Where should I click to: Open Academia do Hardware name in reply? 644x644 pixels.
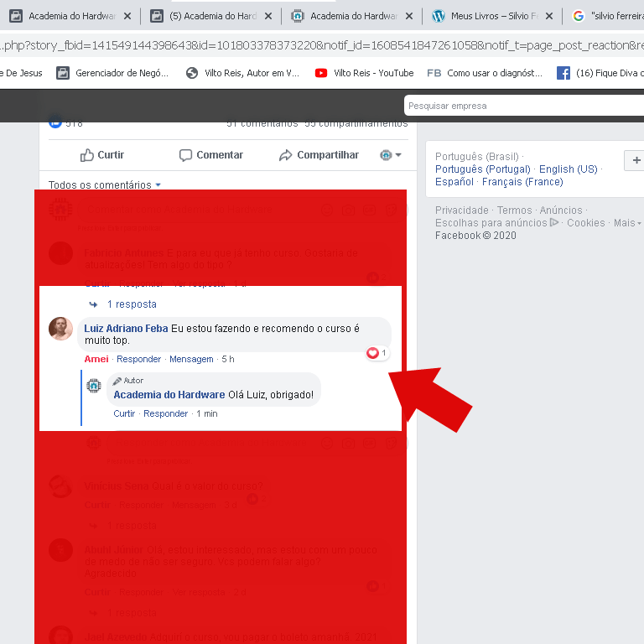tap(169, 395)
